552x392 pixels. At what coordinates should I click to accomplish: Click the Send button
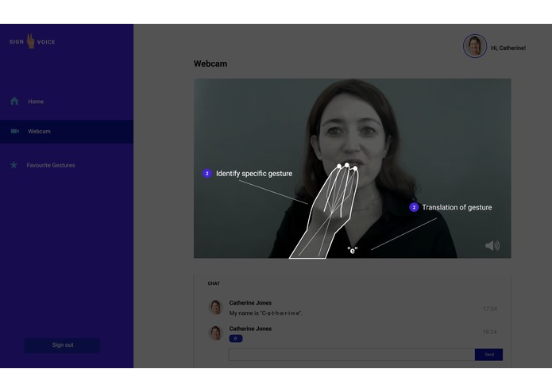pyautogui.click(x=489, y=355)
